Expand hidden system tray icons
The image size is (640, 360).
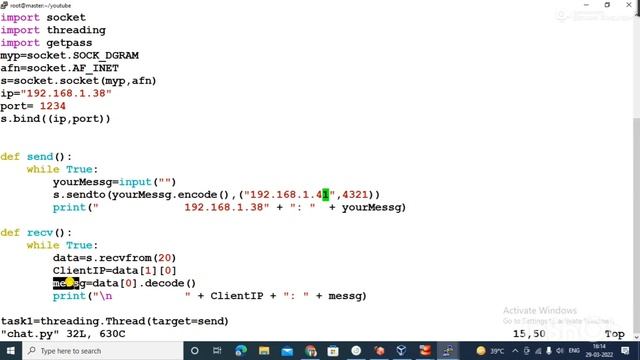(x=515, y=351)
